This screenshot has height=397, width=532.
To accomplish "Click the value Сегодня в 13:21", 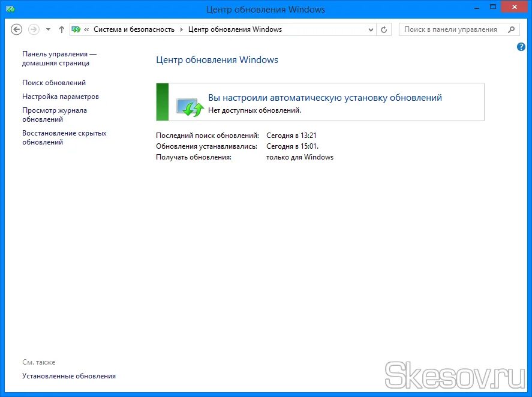I will click(x=291, y=136).
